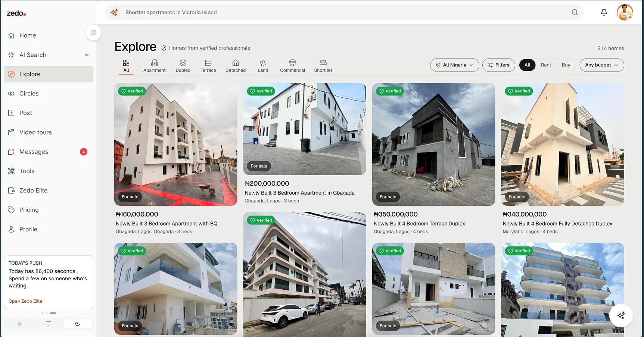644x337 pixels.
Task: Collapse the sidebar with the arrow button
Action: pos(93,32)
